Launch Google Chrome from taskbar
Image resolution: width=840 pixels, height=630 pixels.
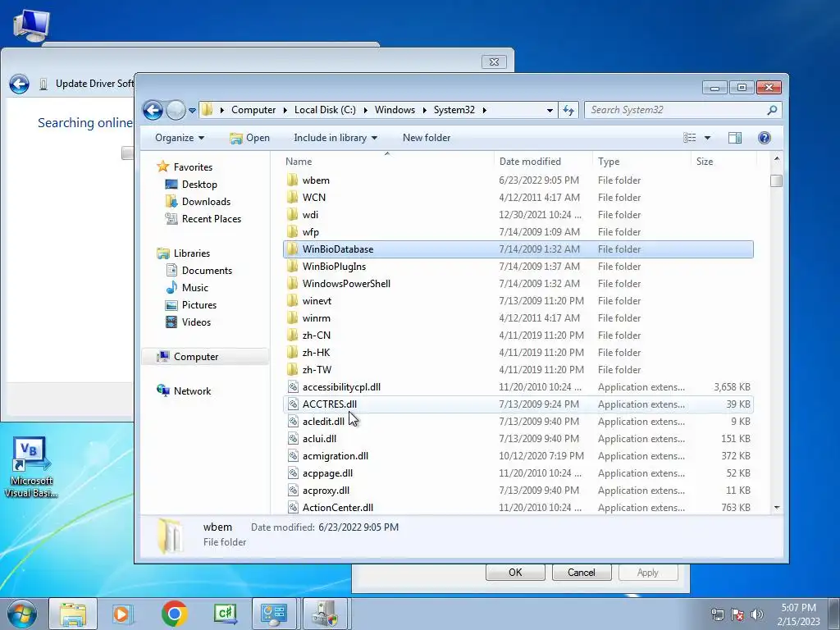coord(174,614)
